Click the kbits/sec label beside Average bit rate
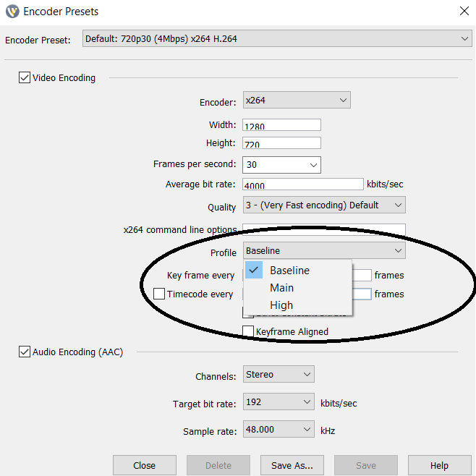The width and height of the screenshot is (476, 476). [x=385, y=184]
